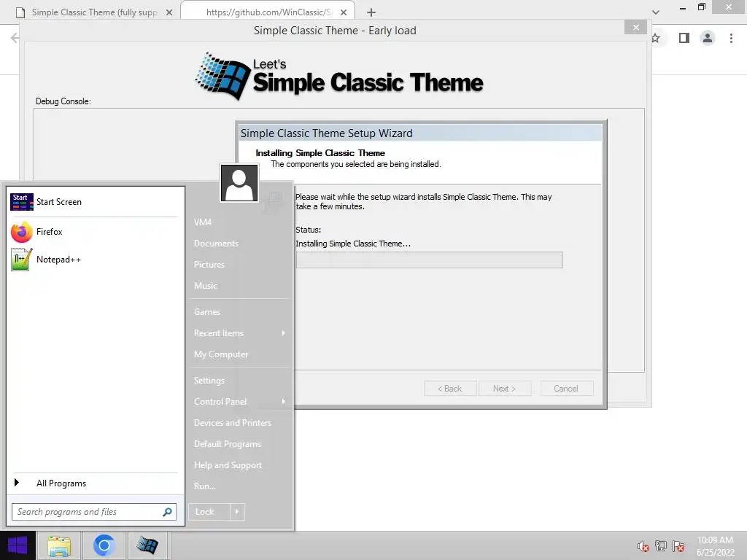Toggle the browser side panel icon
The width and height of the screenshot is (747, 560).
(684, 38)
